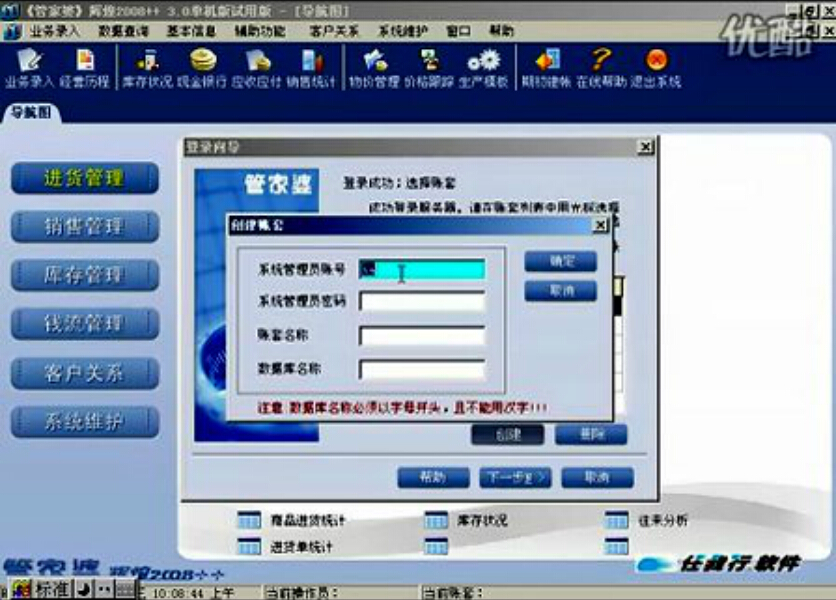Focus the 系统管理员账号 input field

point(422,269)
